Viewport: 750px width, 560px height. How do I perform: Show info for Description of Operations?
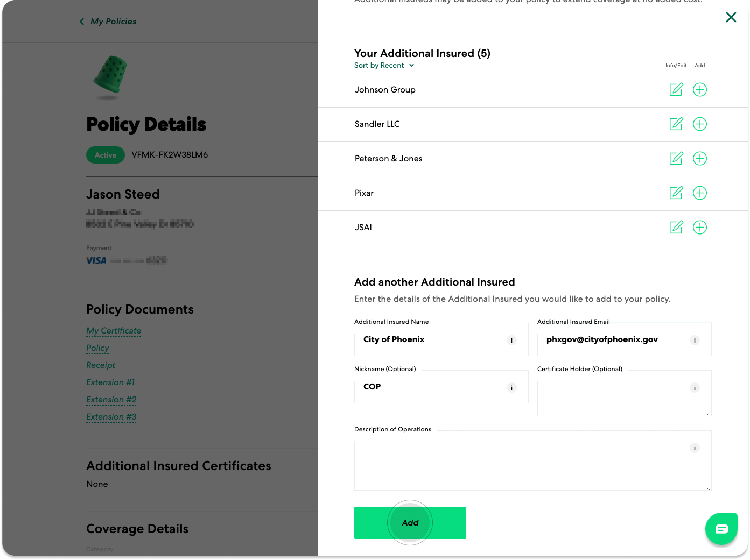(695, 448)
